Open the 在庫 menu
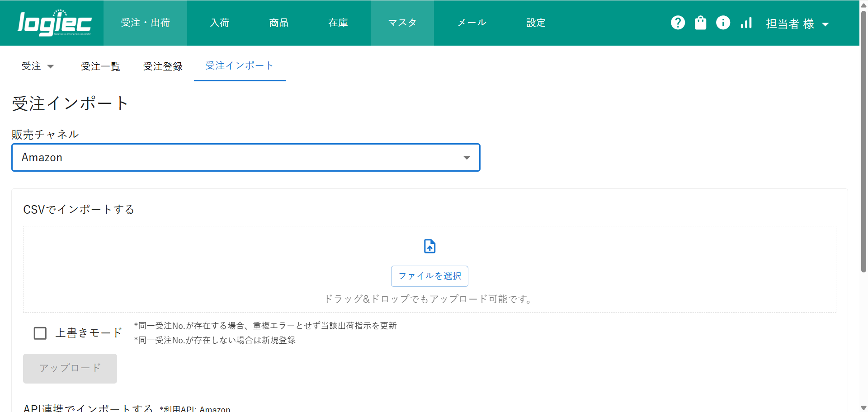Image resolution: width=868 pixels, height=412 pixels. tap(338, 23)
